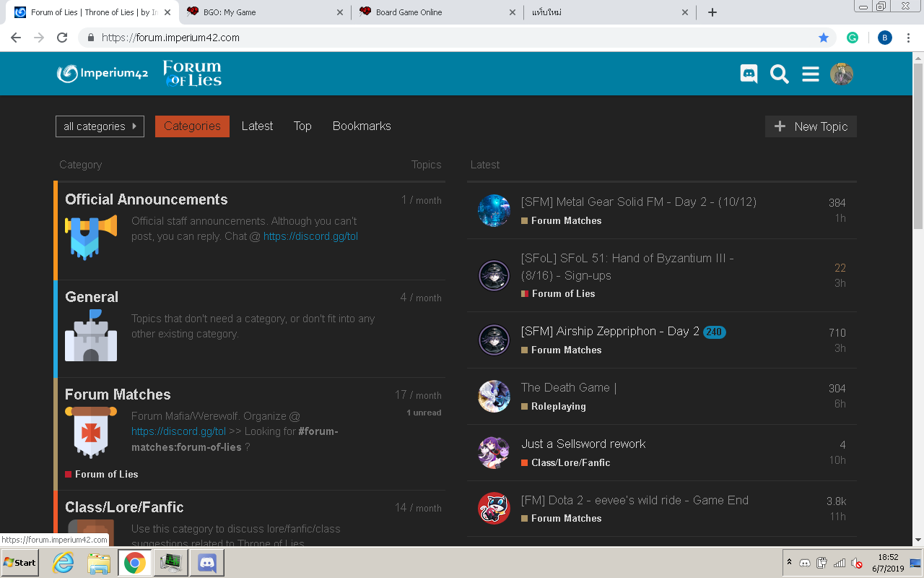Open the forum search magnifier icon
The width and height of the screenshot is (924, 578).
(x=780, y=74)
